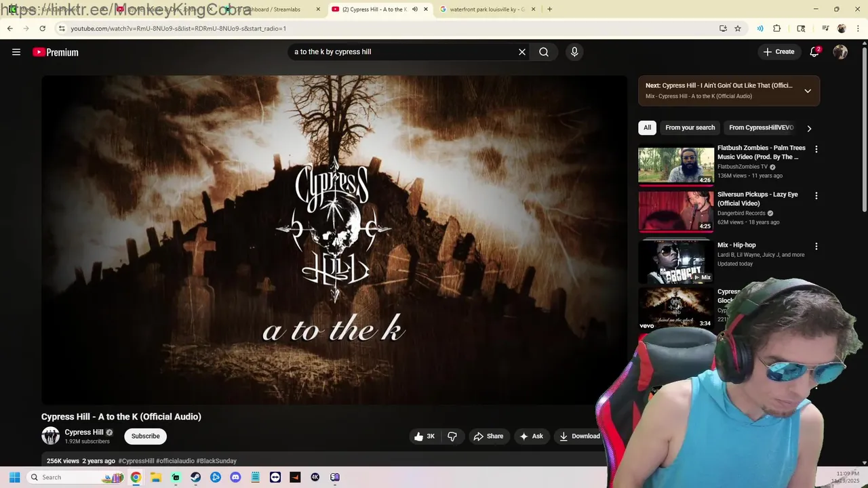Open the Create button menu
Image resolution: width=868 pixels, height=488 pixels.
tap(778, 52)
